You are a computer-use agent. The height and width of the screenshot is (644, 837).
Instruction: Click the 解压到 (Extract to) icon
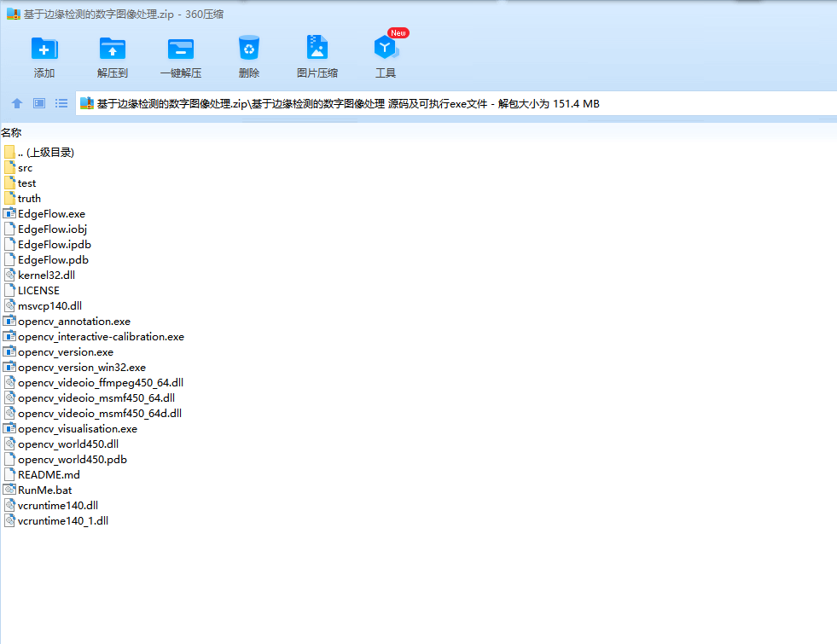[112, 49]
